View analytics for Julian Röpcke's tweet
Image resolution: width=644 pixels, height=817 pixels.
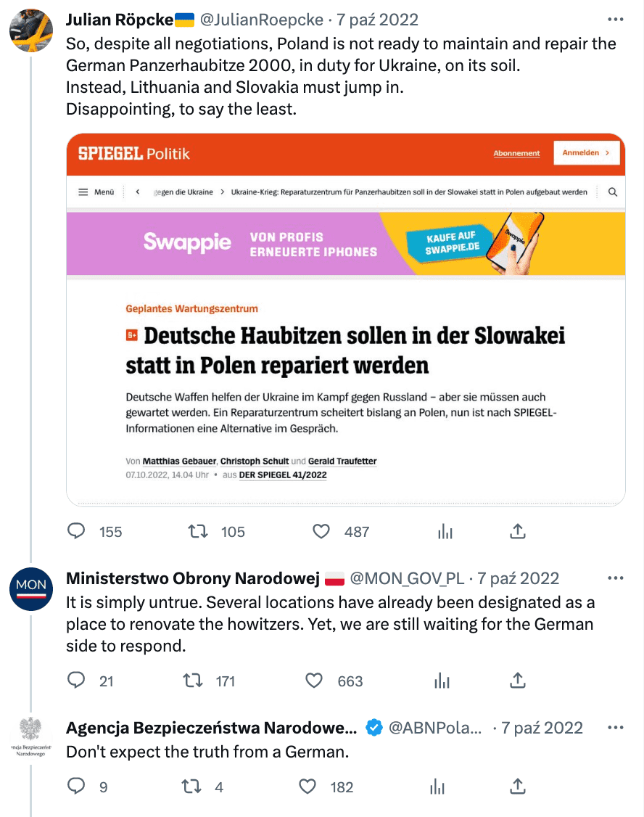coord(445,532)
